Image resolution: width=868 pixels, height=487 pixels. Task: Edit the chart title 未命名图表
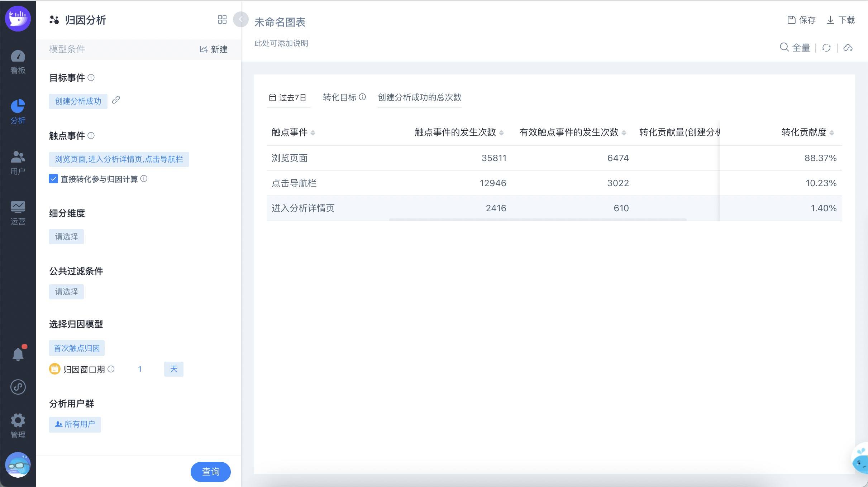click(x=280, y=22)
